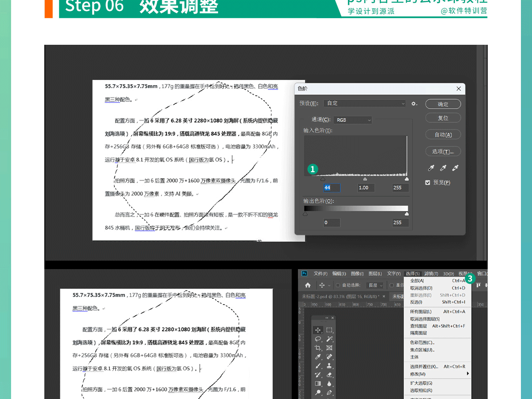Click the white point eyedropper in Levels
The image size is (532, 399).
(455, 168)
